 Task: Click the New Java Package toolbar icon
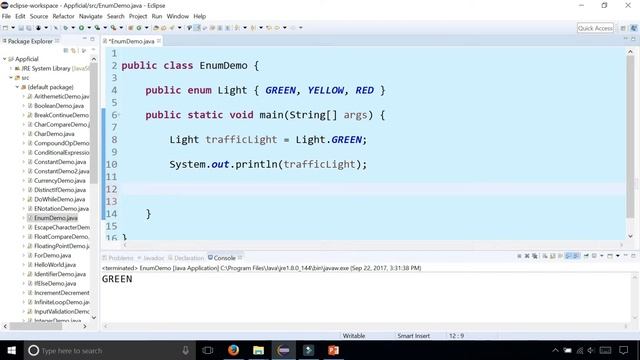click(131, 28)
